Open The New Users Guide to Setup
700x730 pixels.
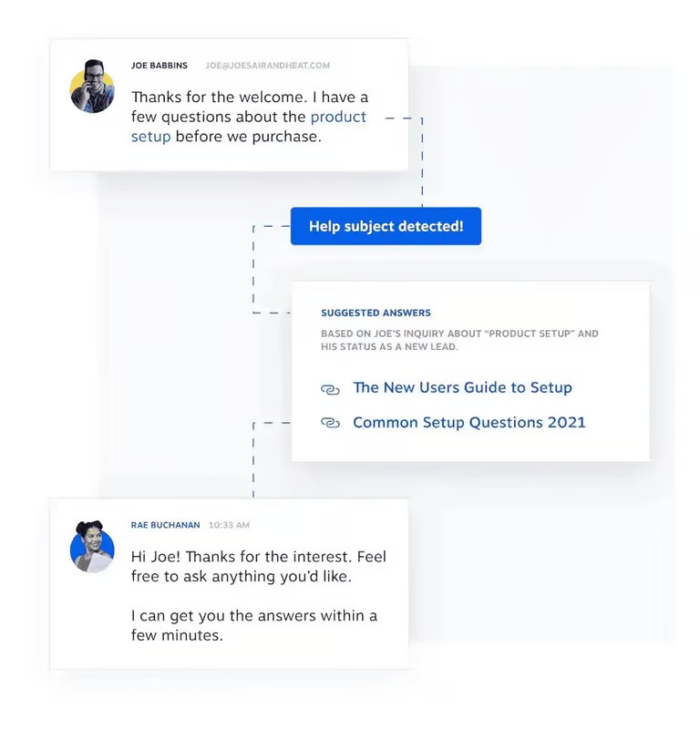coord(462,387)
